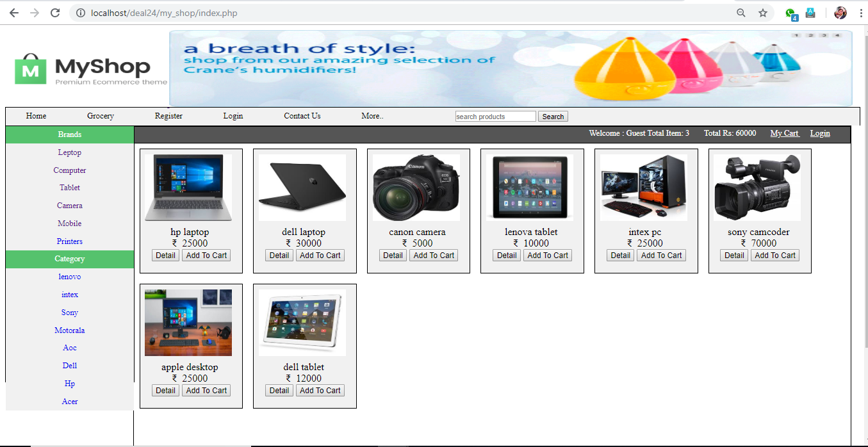868x447 pixels.
Task: Select the Motorala category
Action: [x=70, y=330]
